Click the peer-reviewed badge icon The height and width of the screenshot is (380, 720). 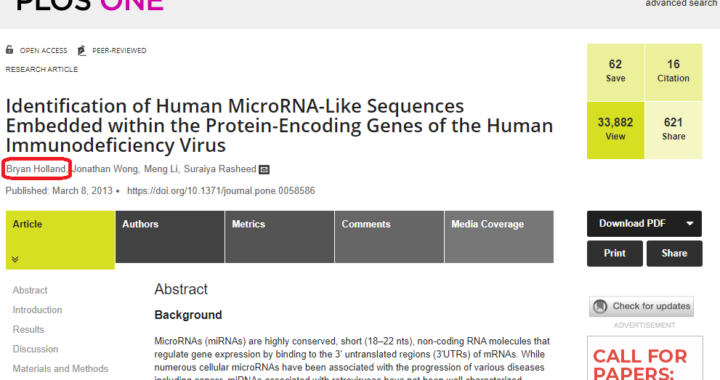82,50
